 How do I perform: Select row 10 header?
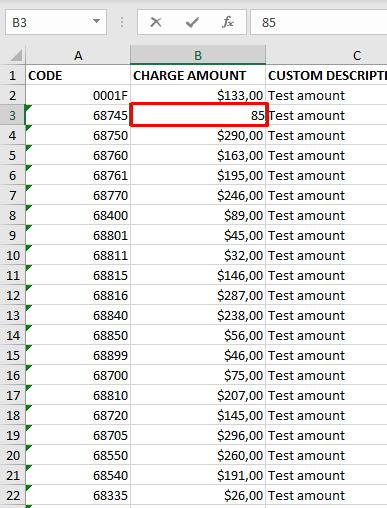[13, 255]
